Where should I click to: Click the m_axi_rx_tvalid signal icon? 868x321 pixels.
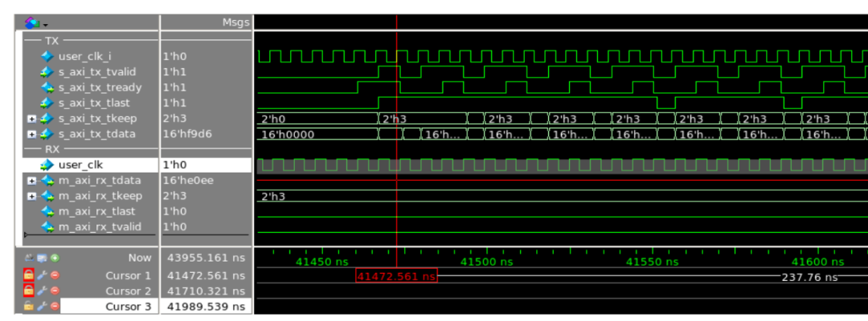[47, 226]
